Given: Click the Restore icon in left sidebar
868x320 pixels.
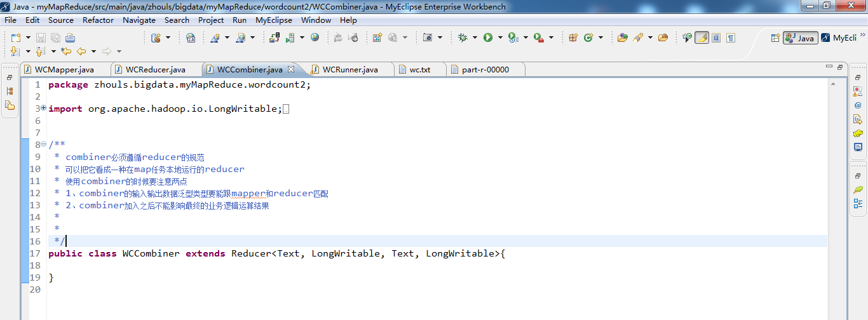Looking at the screenshot, I should (10, 77).
